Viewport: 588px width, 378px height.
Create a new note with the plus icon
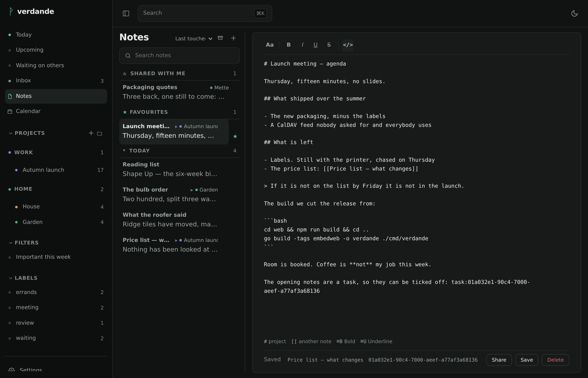(x=233, y=38)
